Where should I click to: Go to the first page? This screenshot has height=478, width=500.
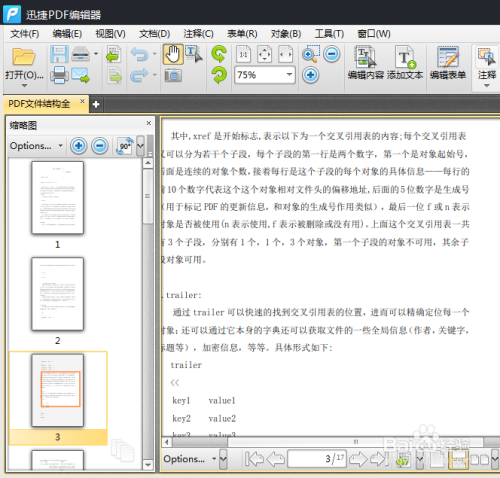pos(254,459)
